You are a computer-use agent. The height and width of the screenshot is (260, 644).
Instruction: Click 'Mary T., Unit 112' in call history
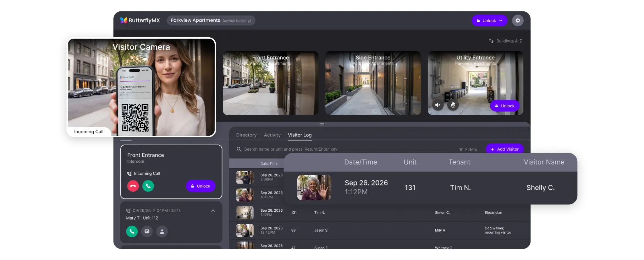click(142, 218)
